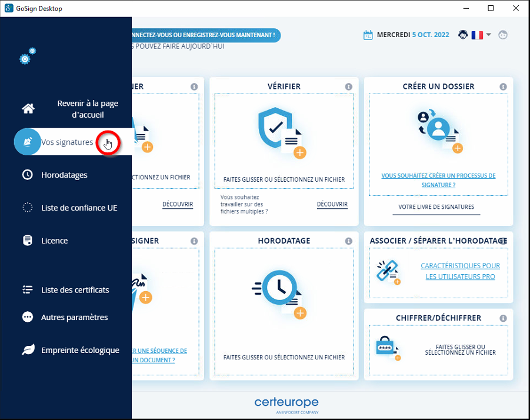Open the Horodatages menu entry

(64, 175)
